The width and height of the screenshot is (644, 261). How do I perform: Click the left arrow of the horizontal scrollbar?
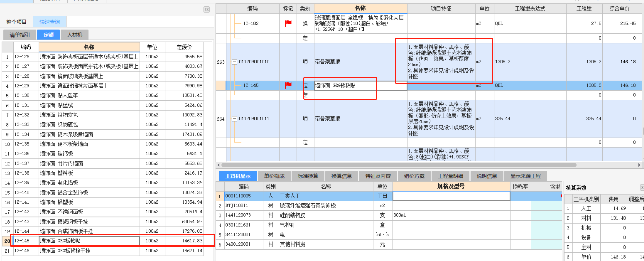[219, 165]
